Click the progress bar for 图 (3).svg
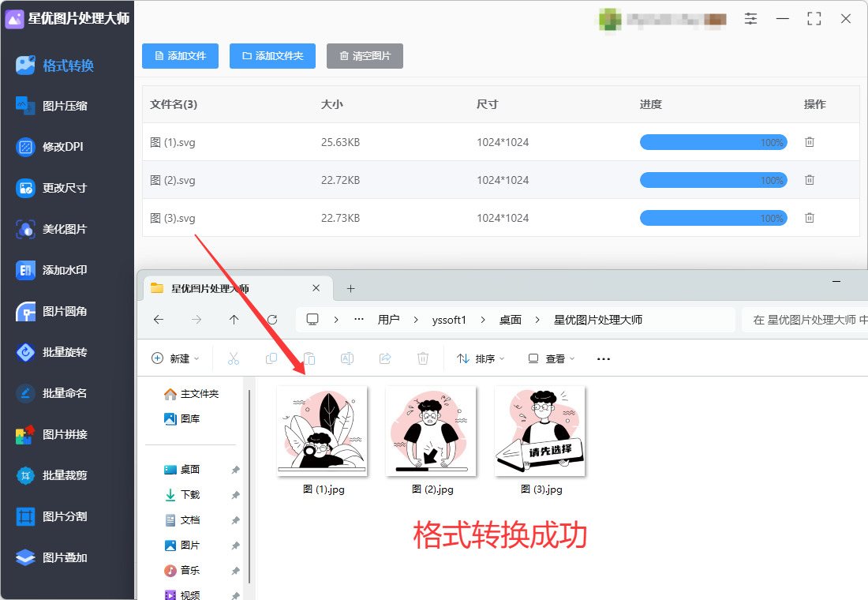868x600 pixels. pos(713,218)
